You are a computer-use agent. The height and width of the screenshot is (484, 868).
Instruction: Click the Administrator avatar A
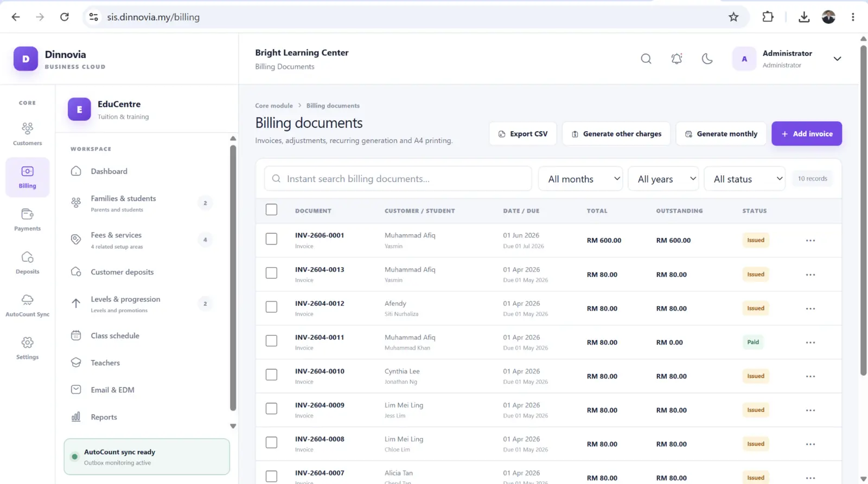744,59
